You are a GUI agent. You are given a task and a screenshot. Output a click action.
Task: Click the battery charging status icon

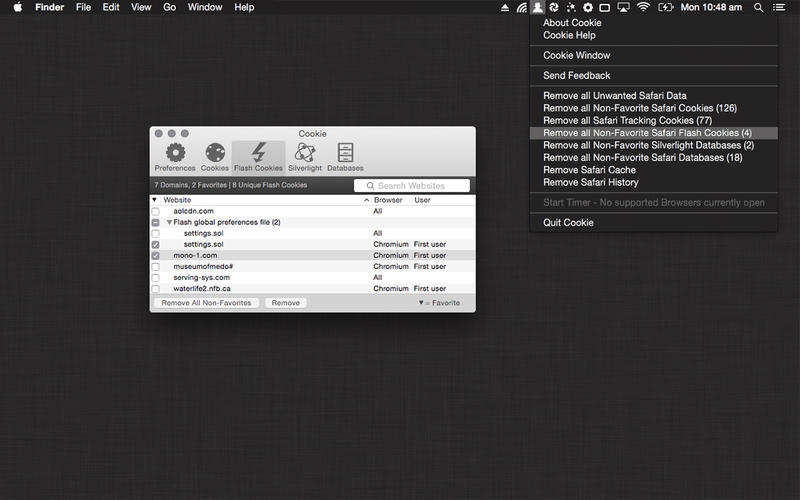665,7
